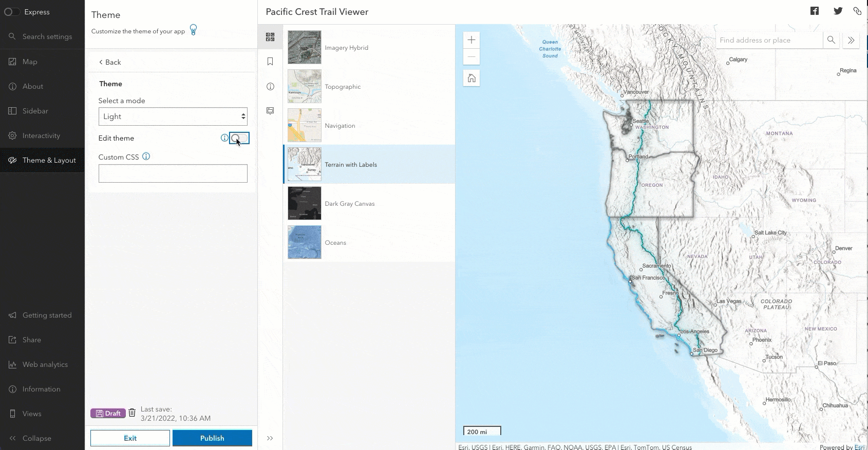Image resolution: width=868 pixels, height=450 pixels.
Task: Click the Find address or place field
Action: pyautogui.click(x=769, y=40)
